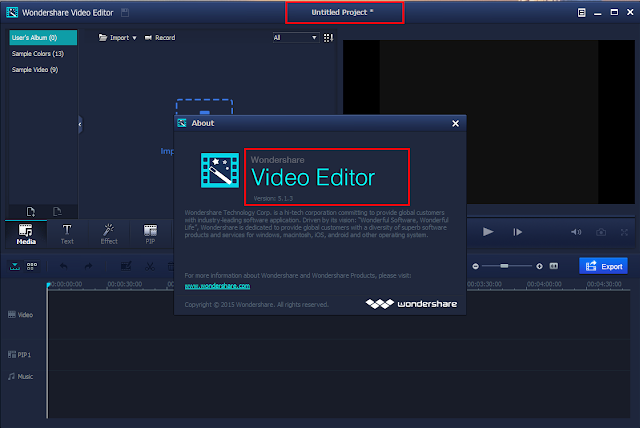
Task: Close the About dialog
Action: tap(456, 123)
